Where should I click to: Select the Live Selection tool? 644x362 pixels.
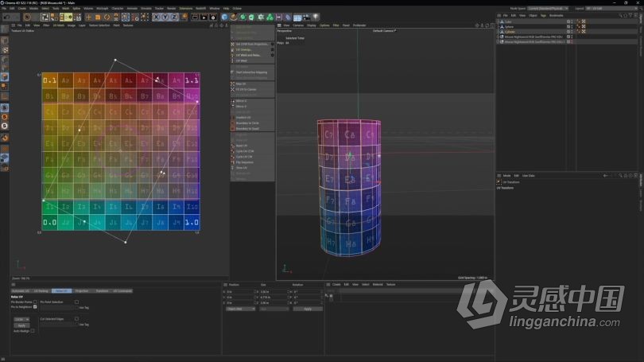[x=27, y=18]
